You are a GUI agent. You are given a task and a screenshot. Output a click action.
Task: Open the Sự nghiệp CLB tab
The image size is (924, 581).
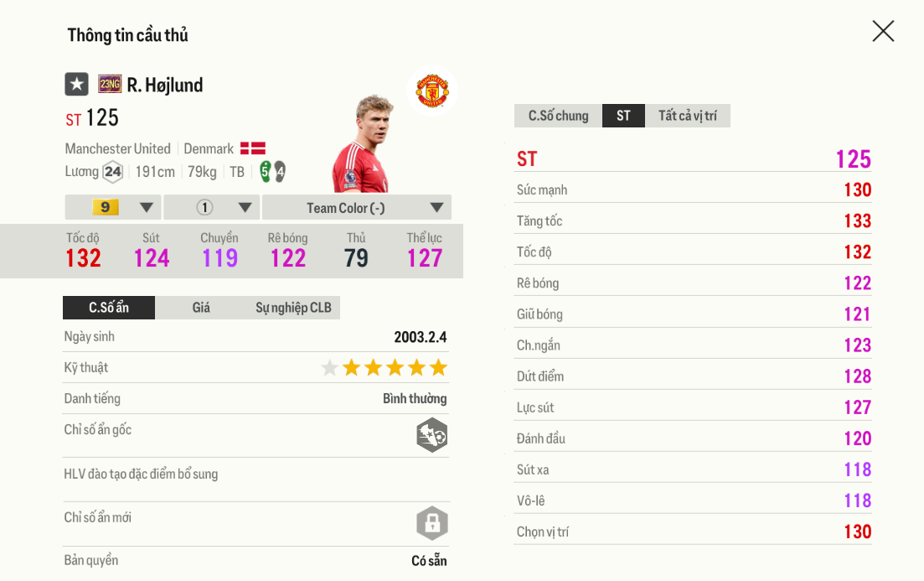coord(293,308)
